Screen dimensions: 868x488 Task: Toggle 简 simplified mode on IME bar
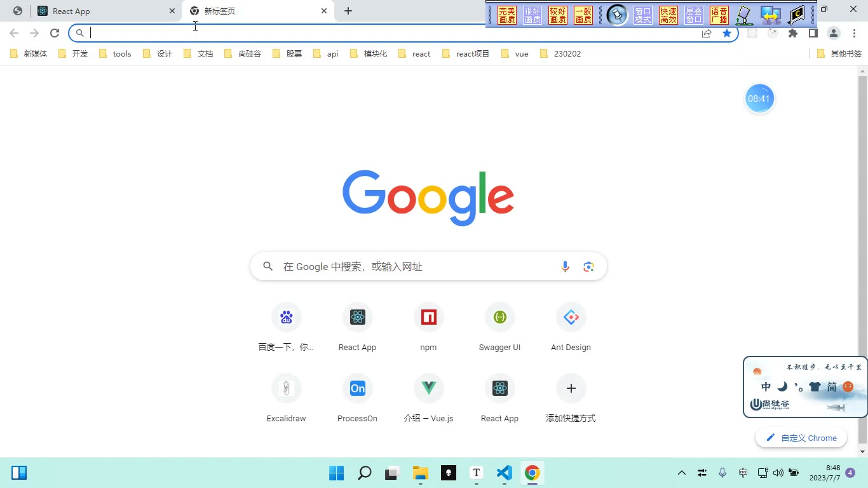pos(832,386)
